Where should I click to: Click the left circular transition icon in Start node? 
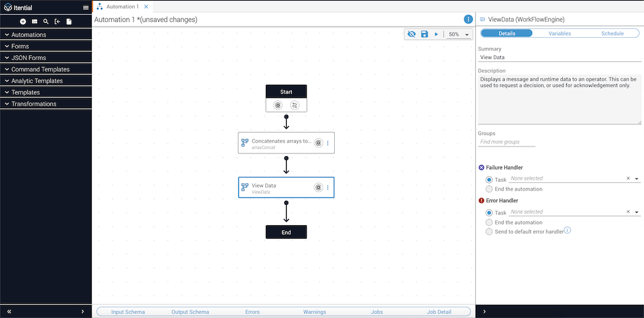278,106
